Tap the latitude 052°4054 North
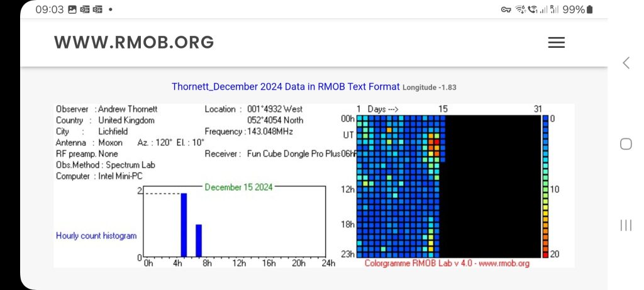This screenshot has height=290, width=644. click(x=275, y=120)
